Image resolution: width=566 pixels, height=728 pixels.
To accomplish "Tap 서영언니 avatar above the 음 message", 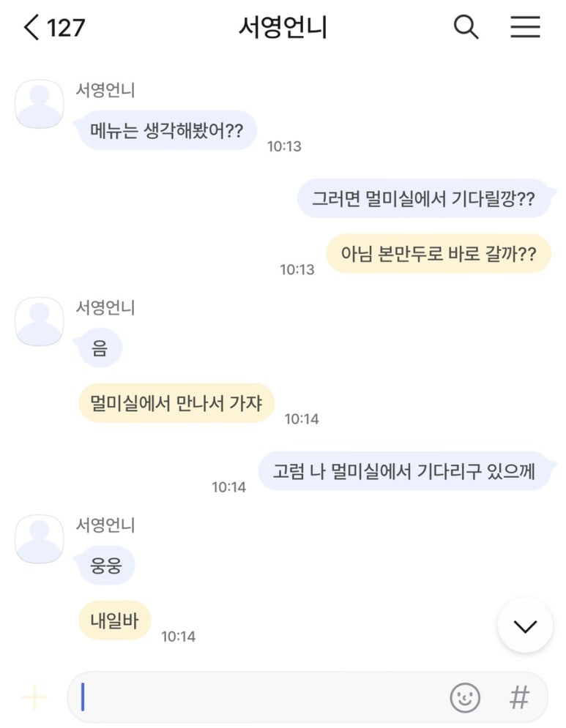I will coord(40,321).
